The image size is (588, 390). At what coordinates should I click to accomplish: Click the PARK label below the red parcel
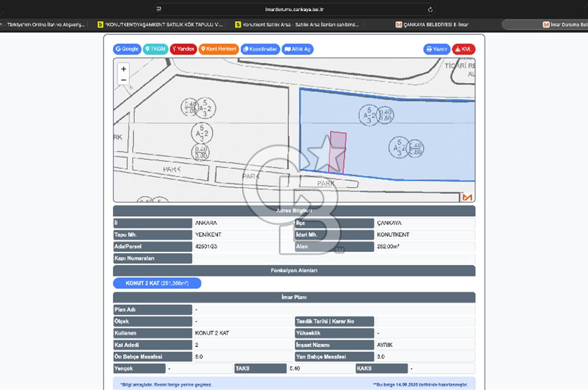point(326,184)
